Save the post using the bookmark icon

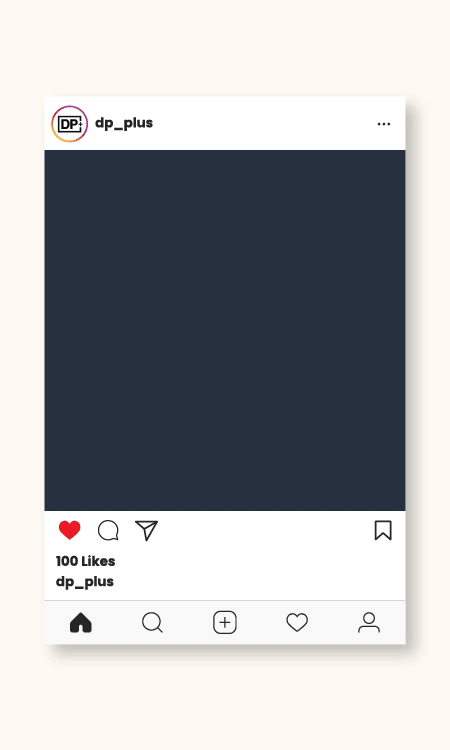click(x=383, y=530)
